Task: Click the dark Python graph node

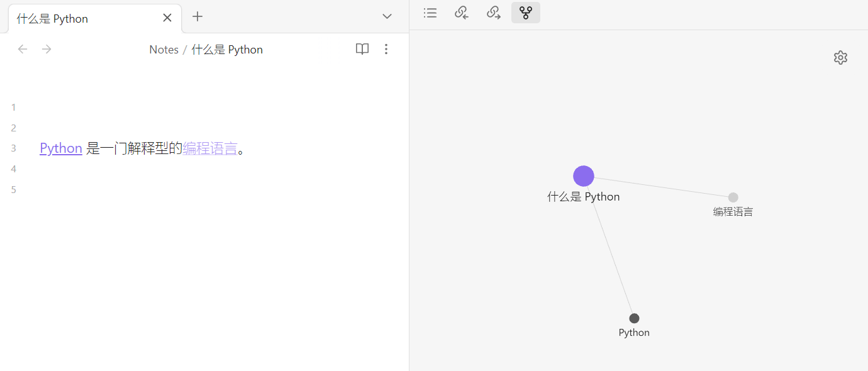Action: point(634,318)
